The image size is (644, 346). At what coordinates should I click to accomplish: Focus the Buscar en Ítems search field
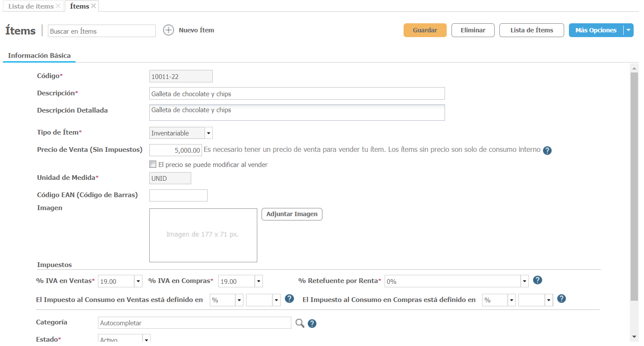(x=101, y=31)
